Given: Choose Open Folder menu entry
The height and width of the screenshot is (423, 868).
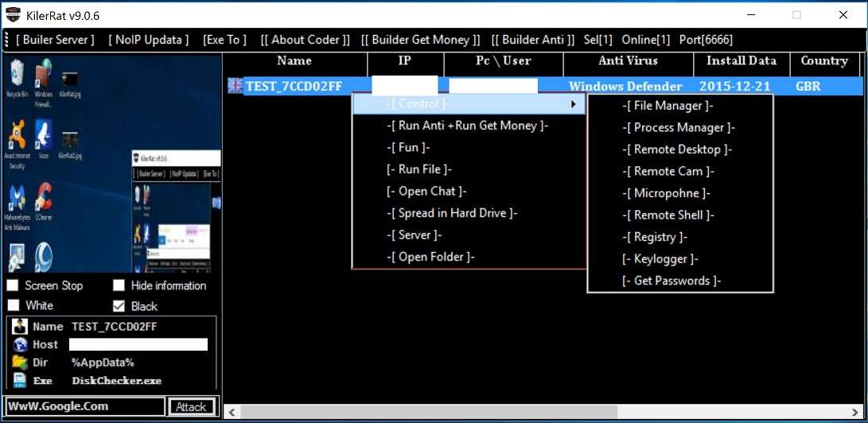Looking at the screenshot, I should (x=430, y=257).
